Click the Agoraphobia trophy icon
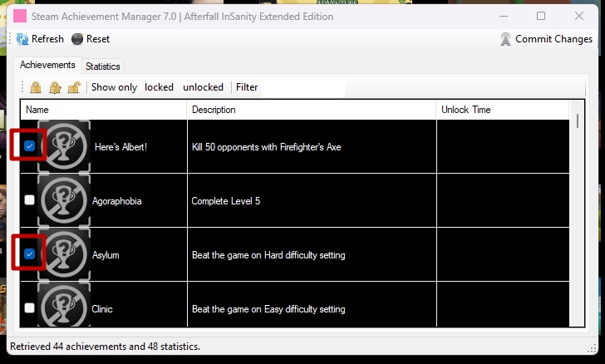This screenshot has height=364, width=605. click(64, 200)
